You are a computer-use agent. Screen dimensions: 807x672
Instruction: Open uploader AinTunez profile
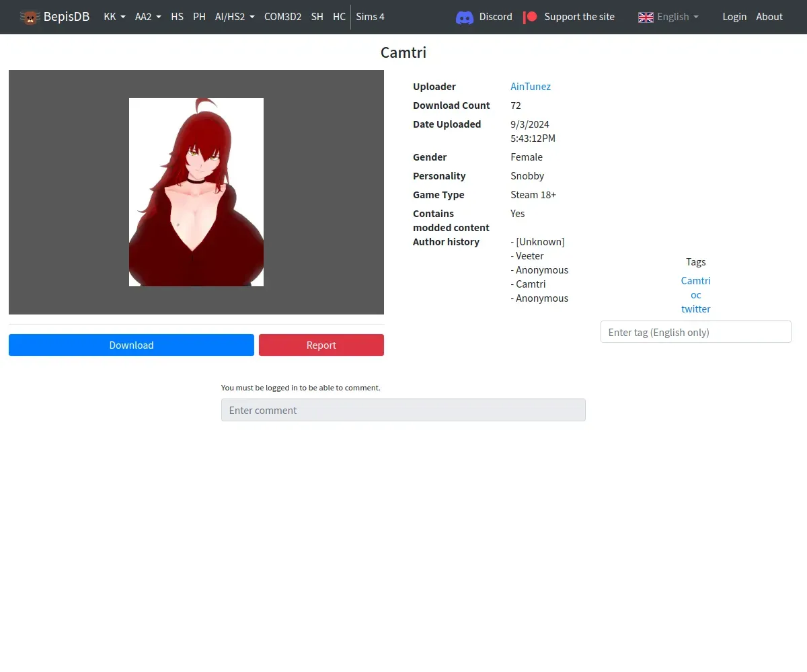(x=531, y=87)
